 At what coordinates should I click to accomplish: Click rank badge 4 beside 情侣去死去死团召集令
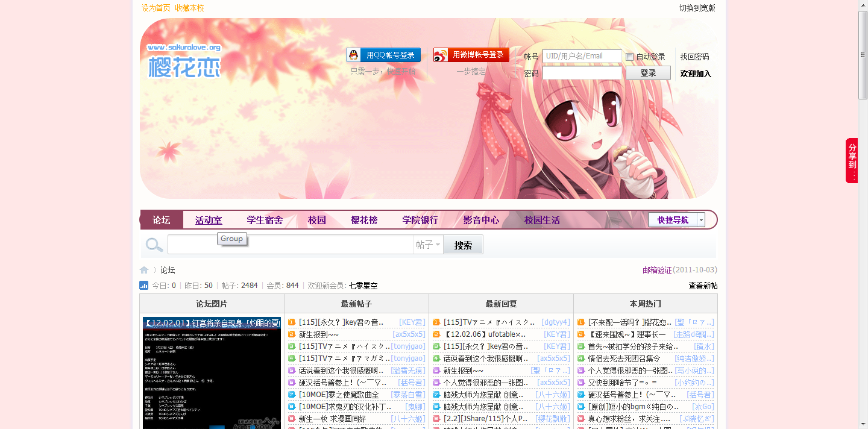pyautogui.click(x=581, y=359)
